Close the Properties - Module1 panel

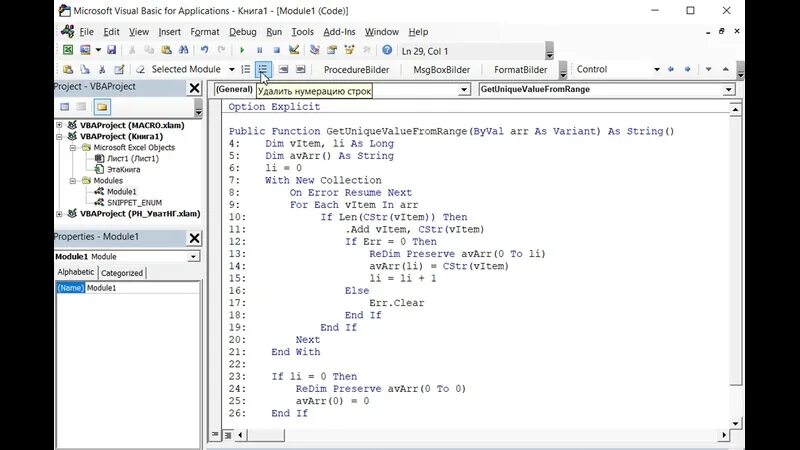(x=194, y=238)
